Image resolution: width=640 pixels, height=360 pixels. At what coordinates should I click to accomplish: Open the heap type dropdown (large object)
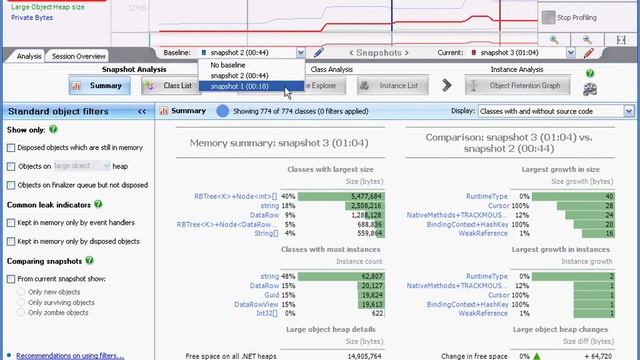click(x=106, y=166)
